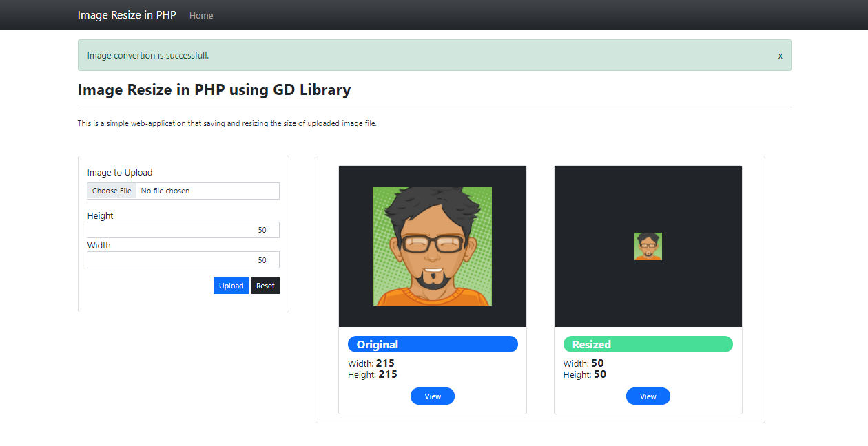Click the Original image thumbnail

(x=432, y=246)
